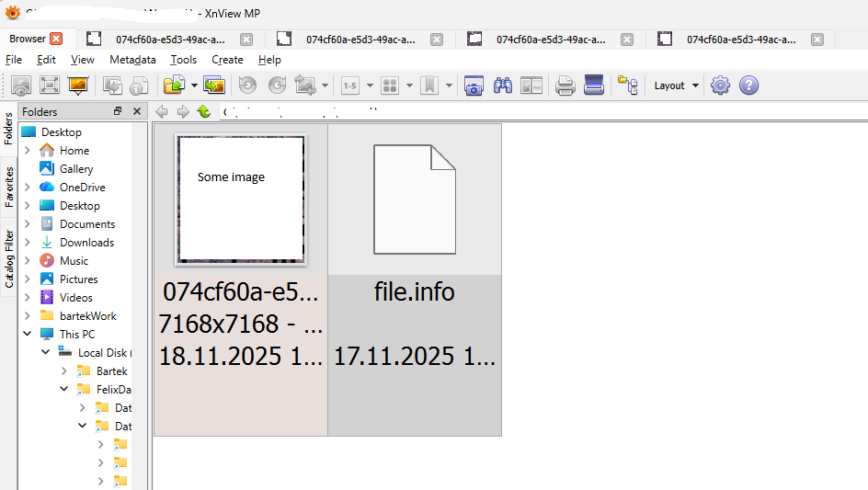Open the Metadata menu
868x490 pixels.
pos(132,60)
